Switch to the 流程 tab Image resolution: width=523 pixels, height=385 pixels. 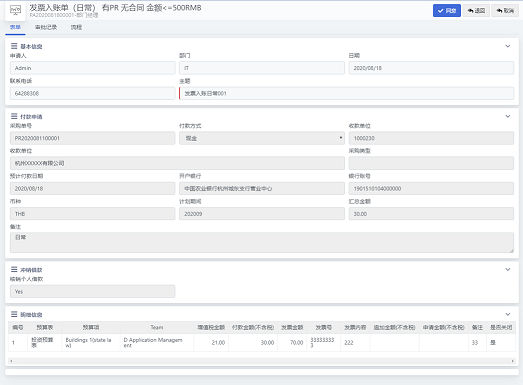click(x=76, y=27)
